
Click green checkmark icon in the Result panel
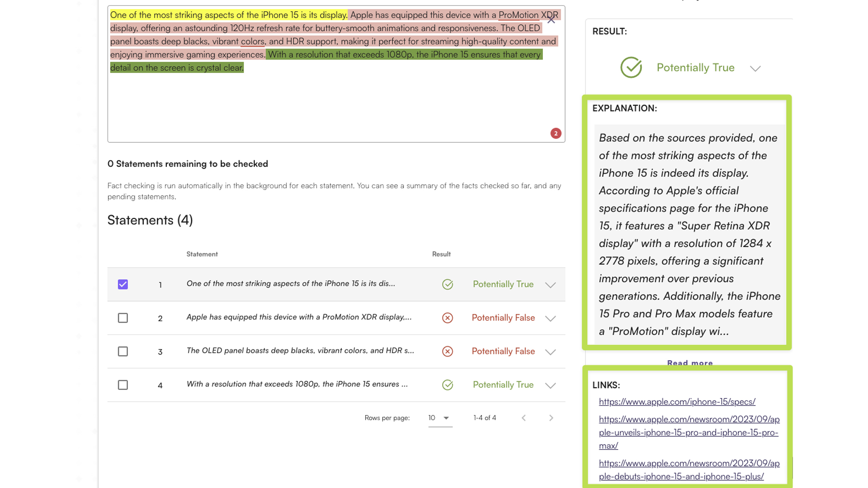[631, 68]
